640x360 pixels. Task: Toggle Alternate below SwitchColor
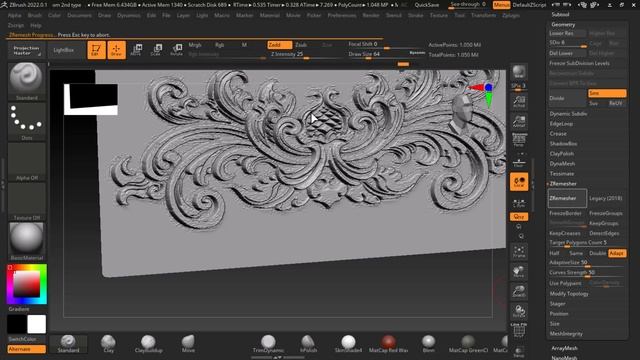tap(27, 349)
